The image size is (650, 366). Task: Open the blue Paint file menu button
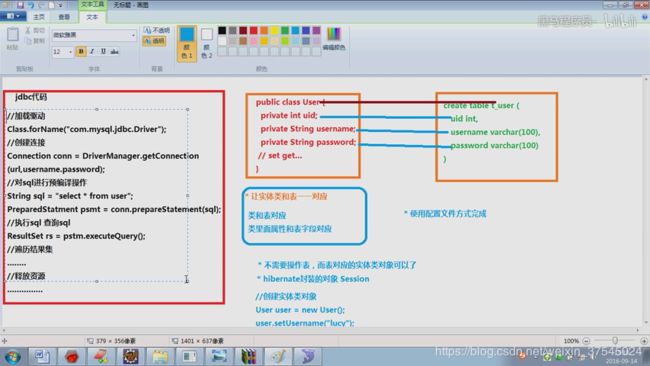(x=13, y=16)
